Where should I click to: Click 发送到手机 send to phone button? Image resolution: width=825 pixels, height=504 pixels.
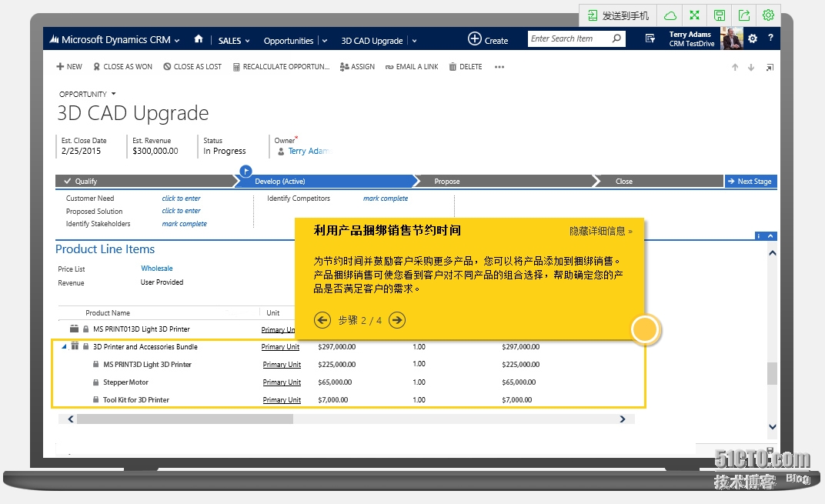pos(618,16)
